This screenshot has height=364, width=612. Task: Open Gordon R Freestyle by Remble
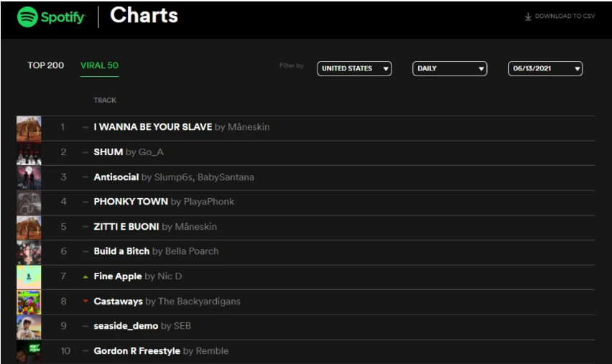(161, 351)
